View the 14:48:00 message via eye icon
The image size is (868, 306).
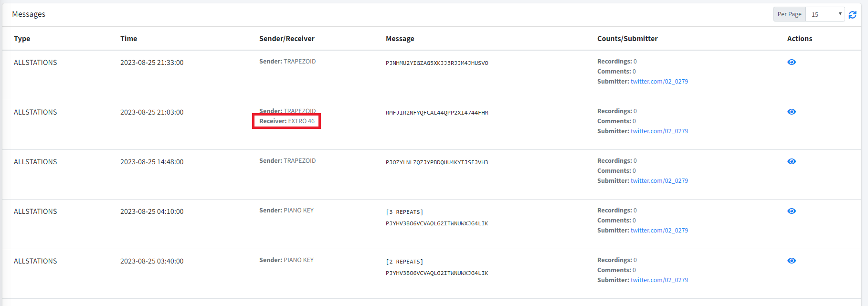coord(792,161)
